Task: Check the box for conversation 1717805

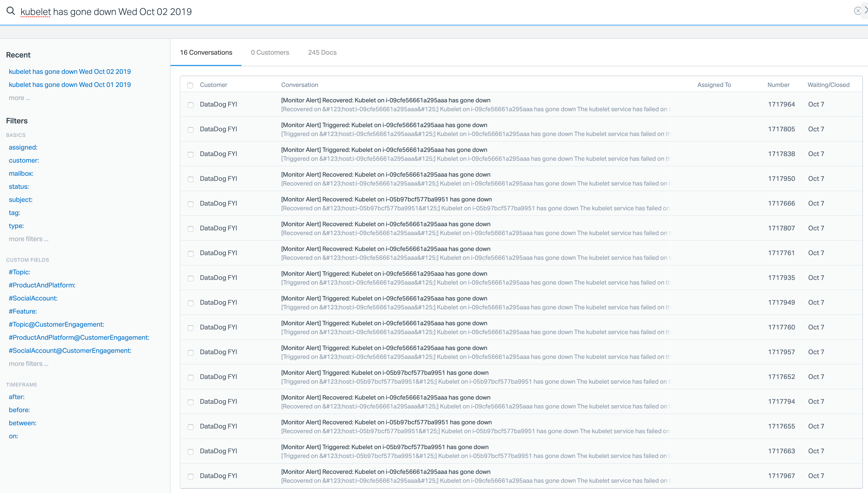Action: point(191,130)
